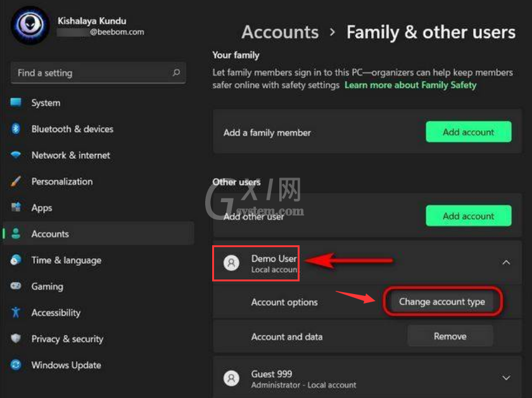Screen dimensions: 532x398
Task: Click the Account options label
Action: coord(284,302)
